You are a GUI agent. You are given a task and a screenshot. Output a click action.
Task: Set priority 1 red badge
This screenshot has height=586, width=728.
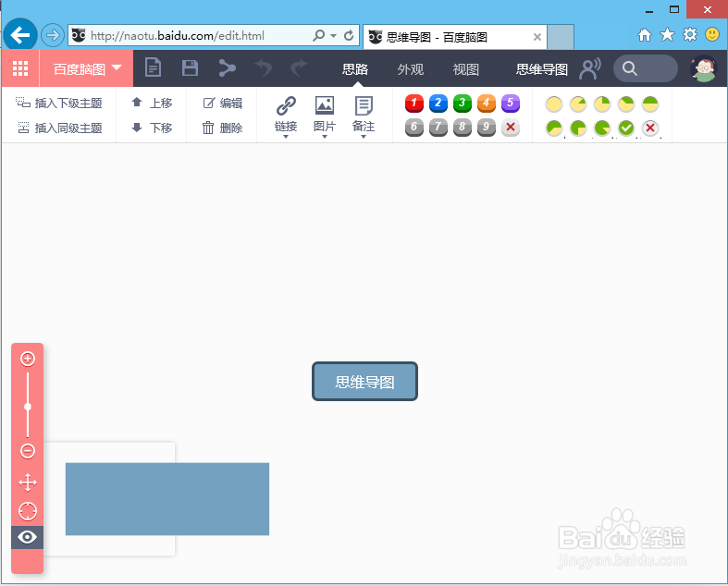[x=414, y=103]
